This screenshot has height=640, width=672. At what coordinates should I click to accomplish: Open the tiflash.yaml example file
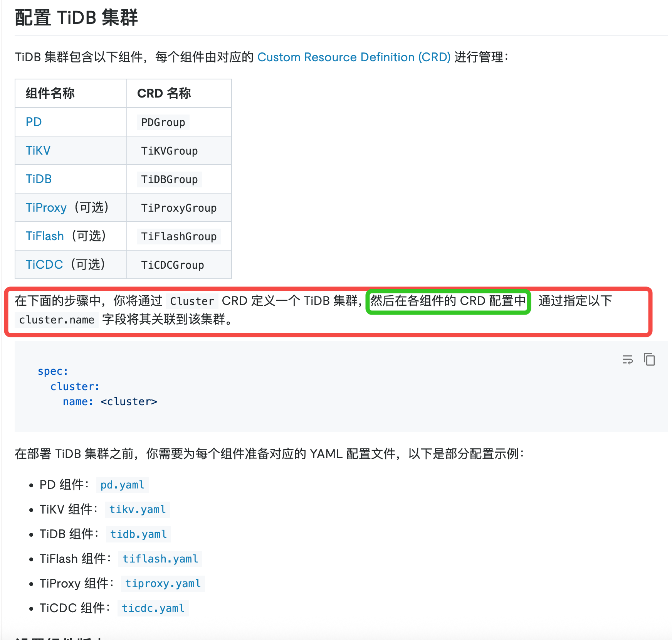click(x=160, y=559)
